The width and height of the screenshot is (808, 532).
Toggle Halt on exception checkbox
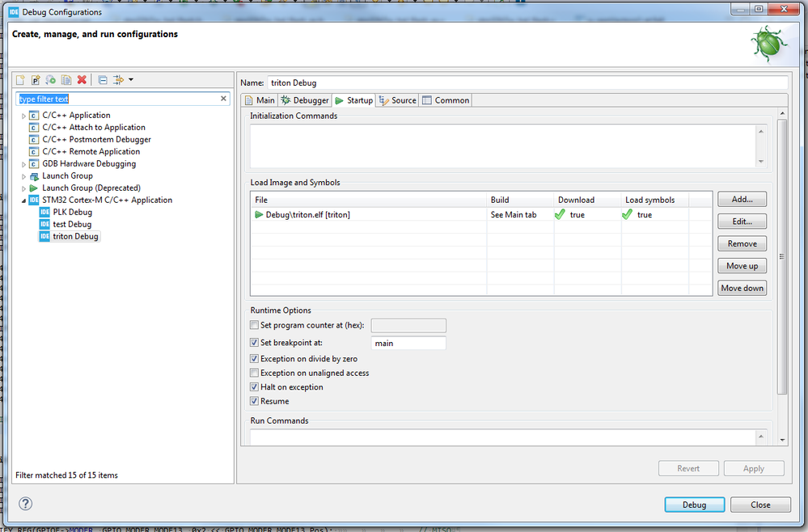(x=254, y=386)
